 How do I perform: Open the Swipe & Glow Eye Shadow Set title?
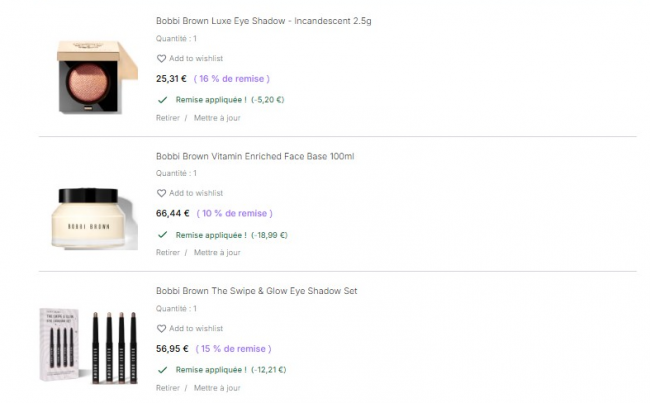[x=257, y=291]
